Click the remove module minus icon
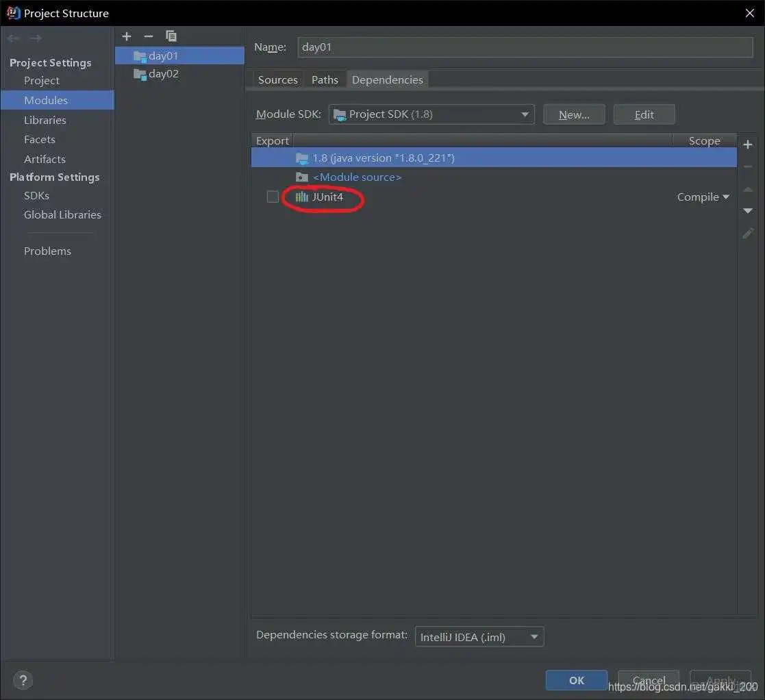This screenshot has height=700, width=765. (148, 36)
